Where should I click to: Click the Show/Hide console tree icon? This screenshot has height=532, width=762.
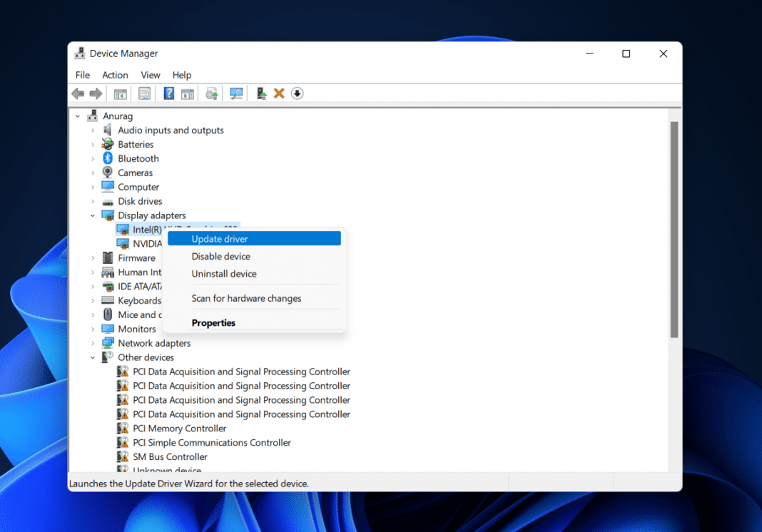point(120,93)
